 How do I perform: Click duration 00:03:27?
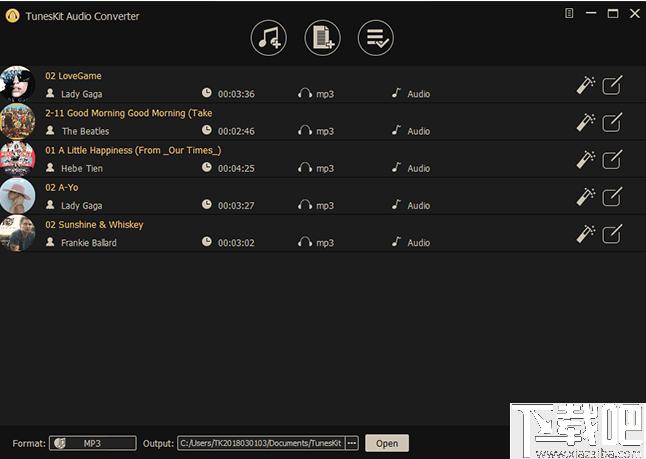236,205
